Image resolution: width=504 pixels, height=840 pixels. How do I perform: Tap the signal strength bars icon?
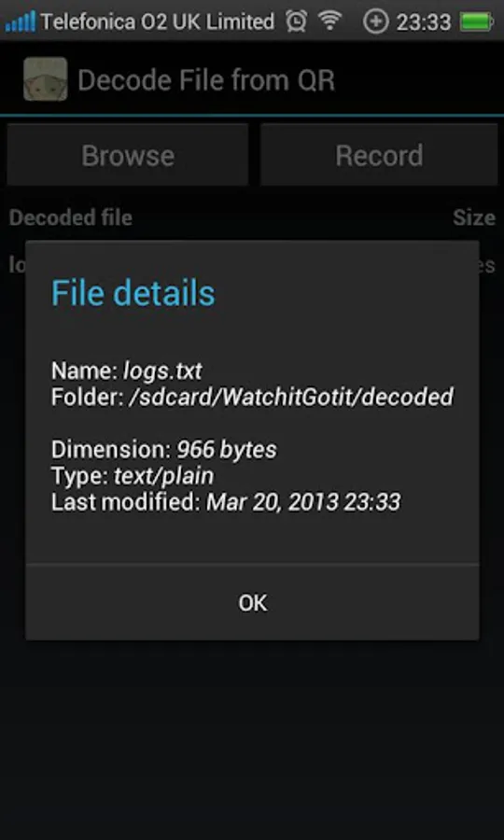pos(20,22)
